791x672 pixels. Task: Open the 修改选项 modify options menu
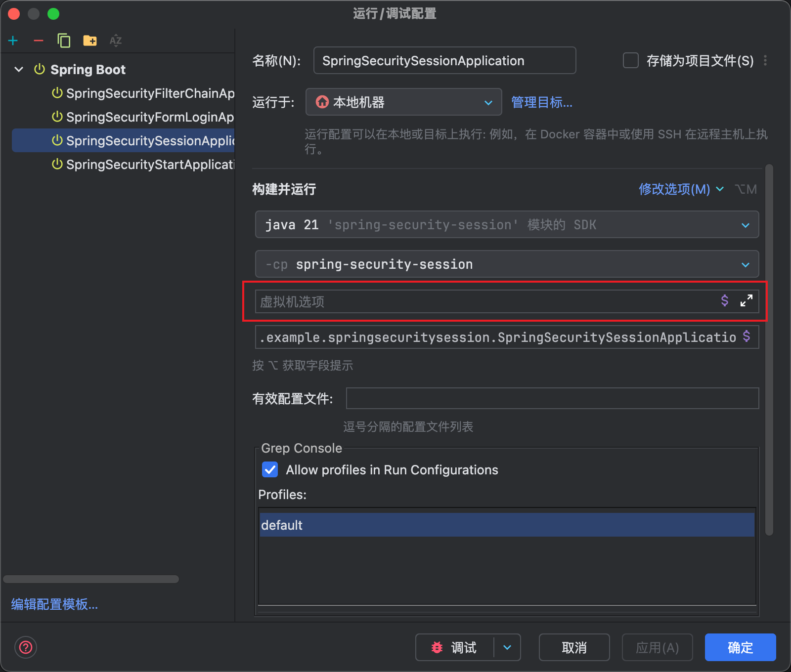click(x=680, y=189)
